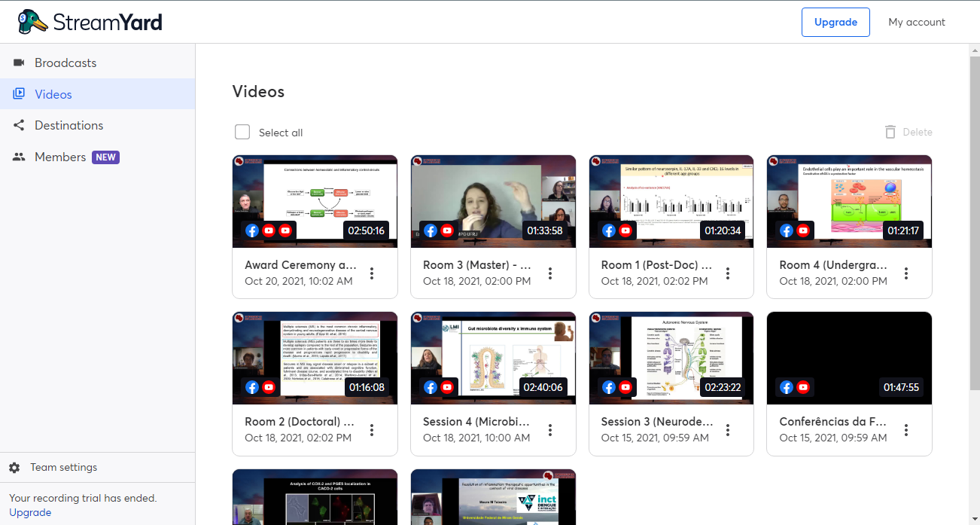Viewport: 980px width, 525px height.
Task: Open Members in the sidebar
Action: (97, 157)
